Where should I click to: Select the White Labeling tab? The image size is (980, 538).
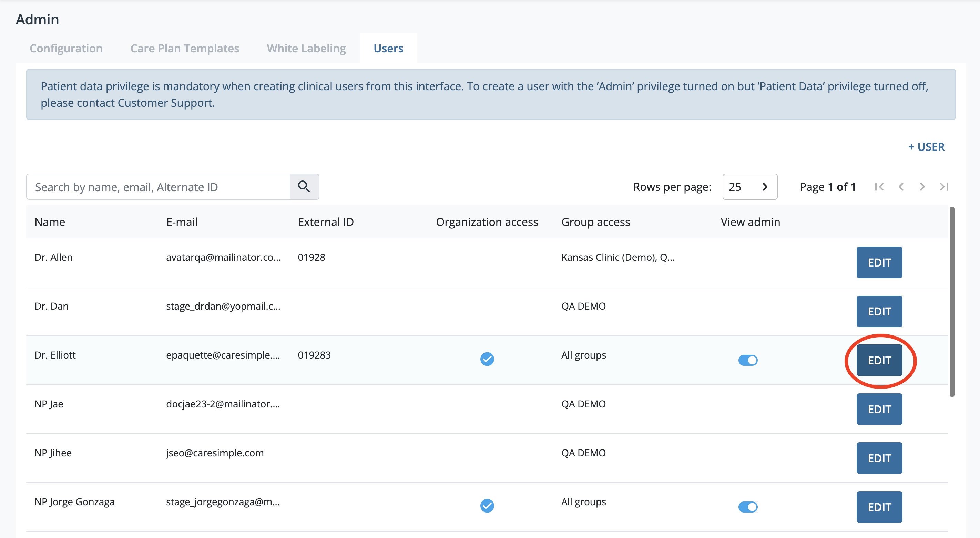(x=306, y=48)
